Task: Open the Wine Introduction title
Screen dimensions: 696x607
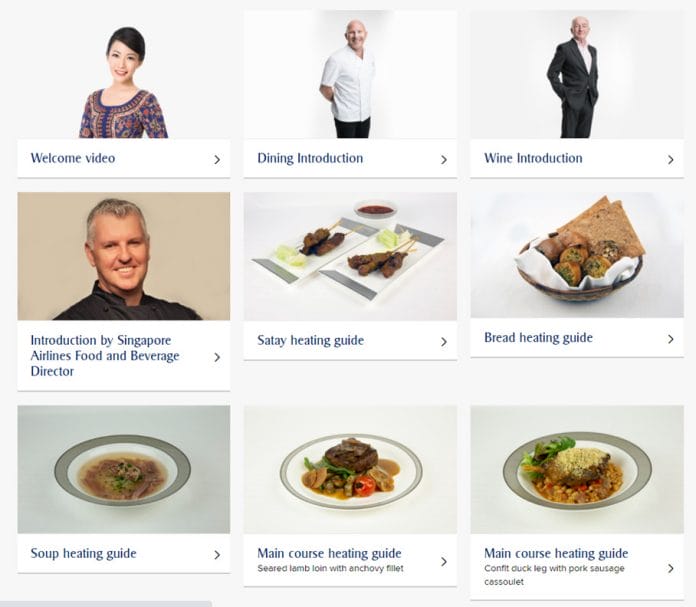Action: click(533, 158)
